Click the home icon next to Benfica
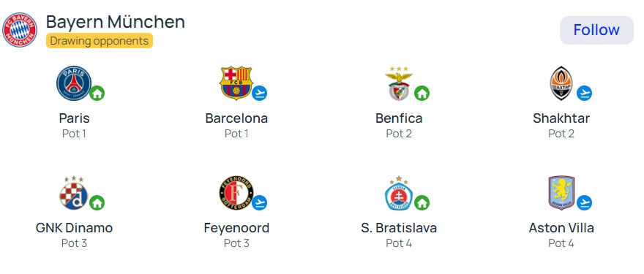Image resolution: width=644 pixels, height=274 pixels. pyautogui.click(x=422, y=93)
